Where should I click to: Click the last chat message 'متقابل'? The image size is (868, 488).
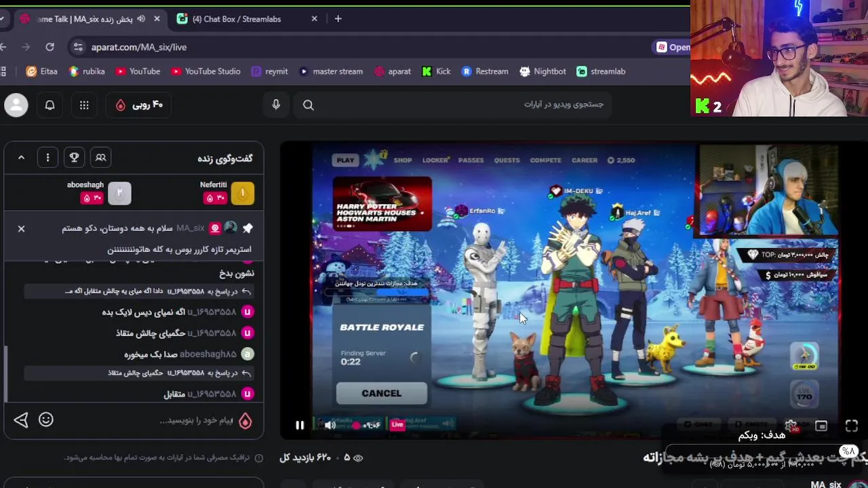pyautogui.click(x=174, y=394)
